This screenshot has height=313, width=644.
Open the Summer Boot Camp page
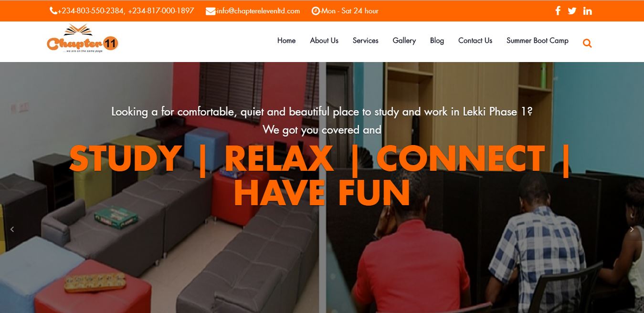[x=538, y=41]
